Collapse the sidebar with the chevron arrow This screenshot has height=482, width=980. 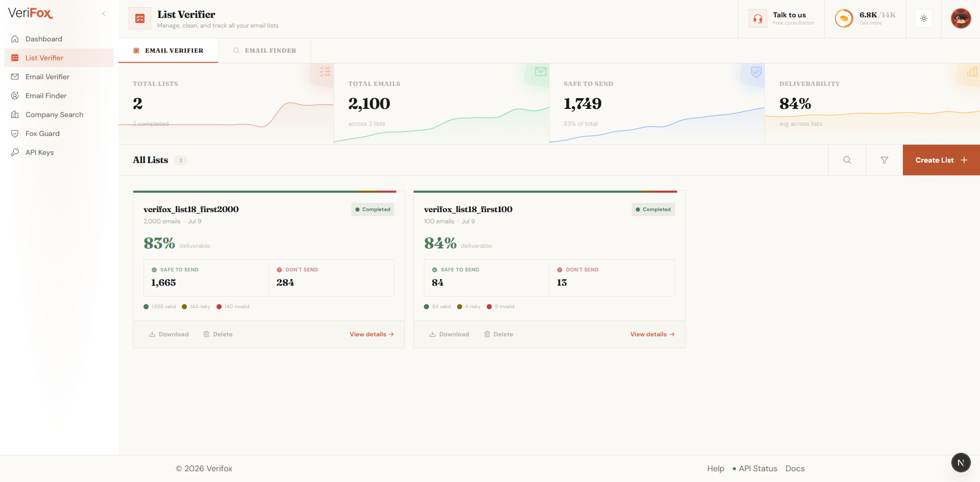pyautogui.click(x=104, y=14)
